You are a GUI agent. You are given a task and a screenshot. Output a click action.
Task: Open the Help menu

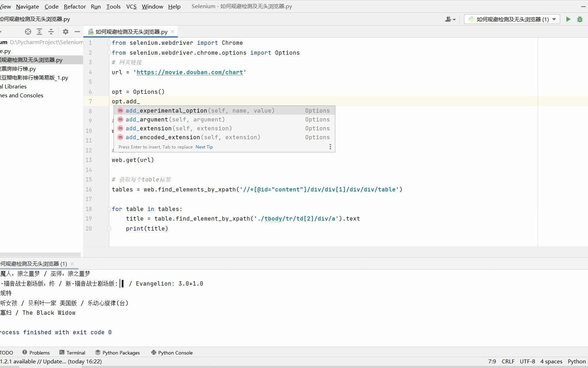(174, 6)
